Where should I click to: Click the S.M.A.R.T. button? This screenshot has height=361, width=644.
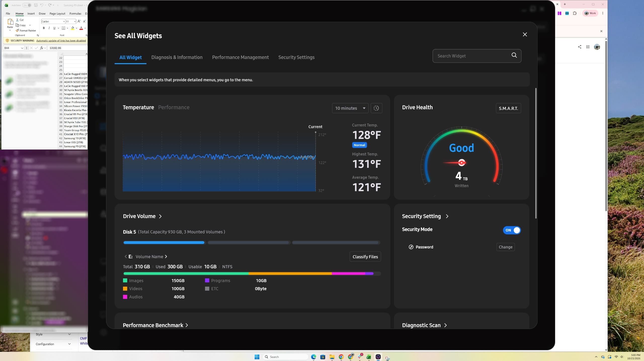tap(508, 108)
